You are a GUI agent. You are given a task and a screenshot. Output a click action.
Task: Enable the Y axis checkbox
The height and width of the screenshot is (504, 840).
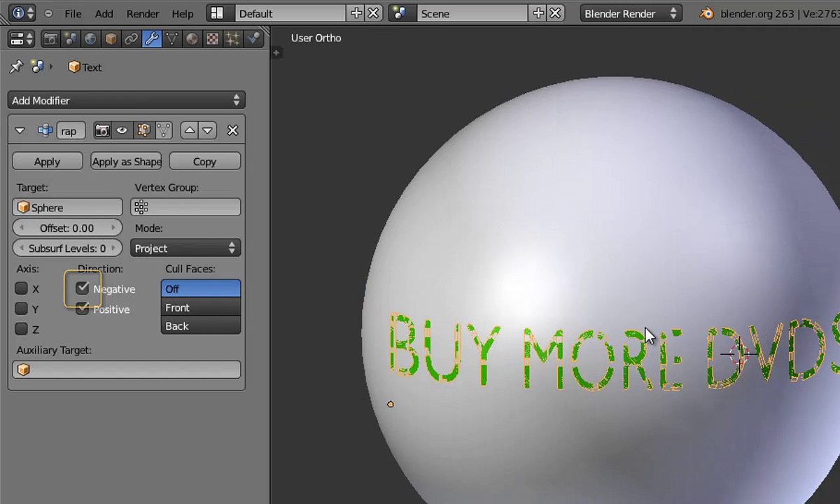pos(21,309)
